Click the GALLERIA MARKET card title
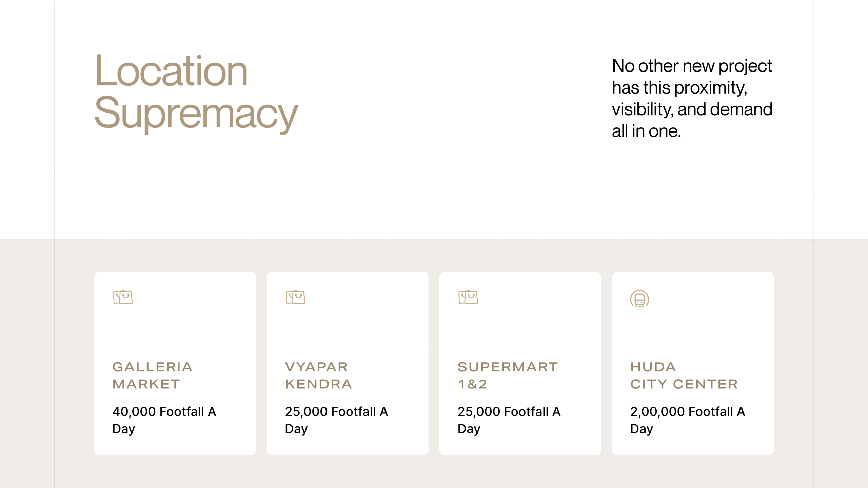 tap(152, 375)
